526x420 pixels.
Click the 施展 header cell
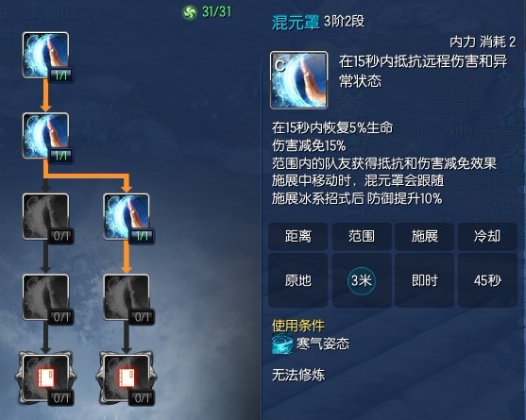pos(424,236)
